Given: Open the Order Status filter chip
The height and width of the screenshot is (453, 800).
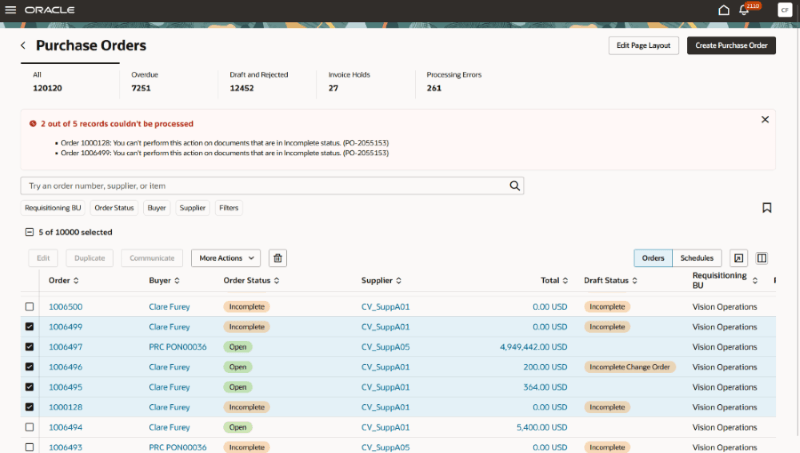Looking at the screenshot, I should click(x=114, y=208).
